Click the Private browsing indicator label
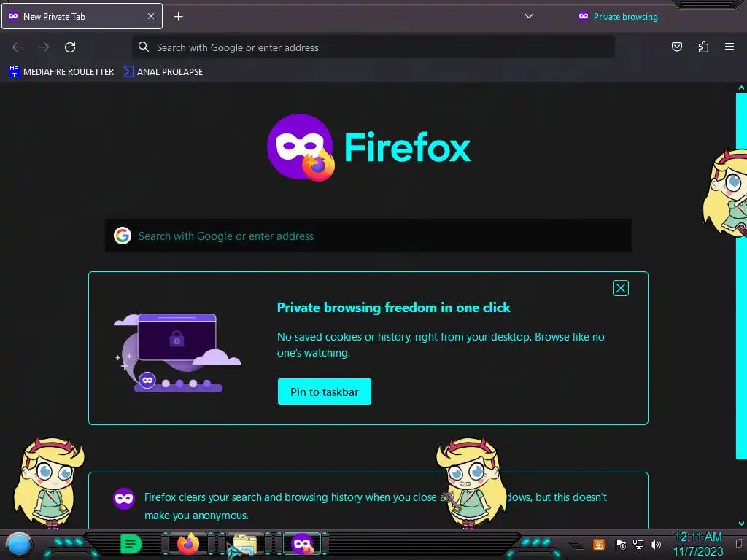747x560 pixels. pos(618,17)
